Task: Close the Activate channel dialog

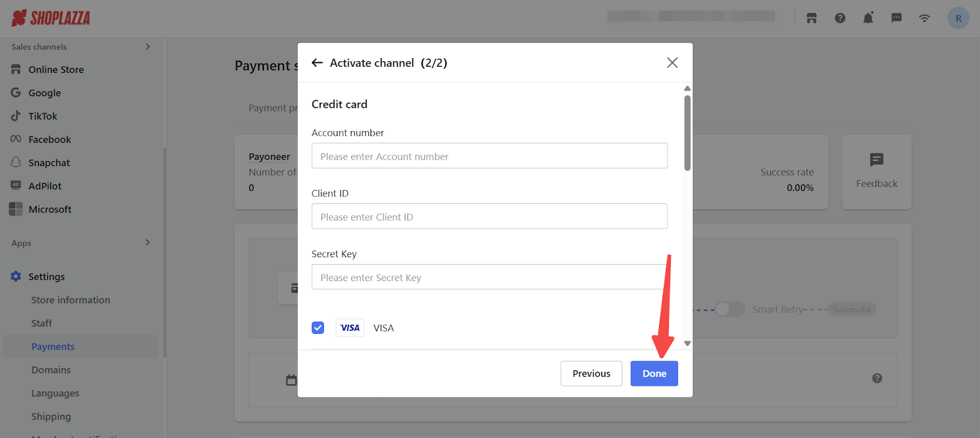Action: tap(673, 62)
